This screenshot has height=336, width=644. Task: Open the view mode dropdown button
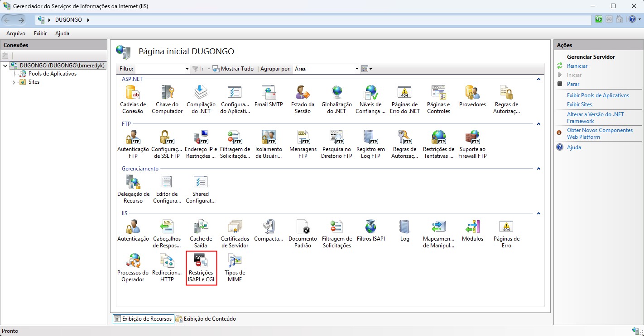[x=366, y=69]
